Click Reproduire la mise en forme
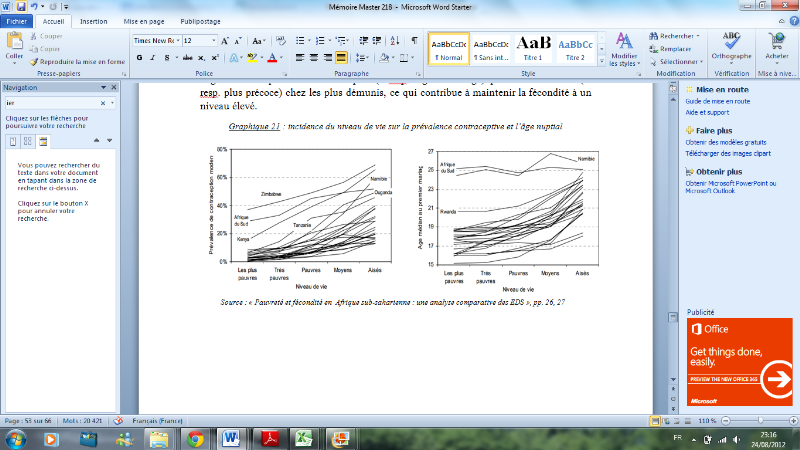 tap(77, 62)
